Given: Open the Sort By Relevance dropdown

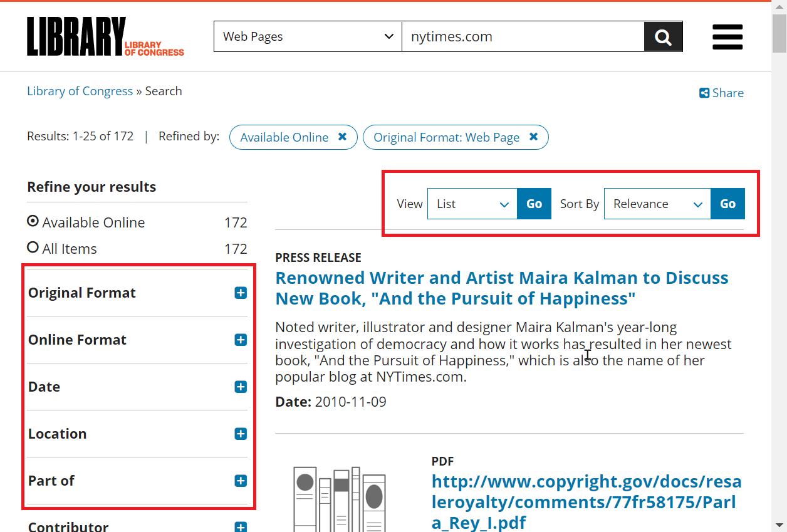Looking at the screenshot, I should [657, 204].
